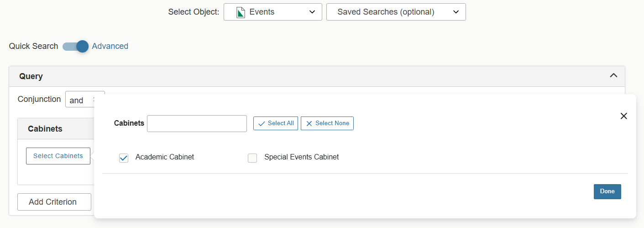Open the Select Object Events dropdown
This screenshot has width=644, height=228.
click(x=272, y=12)
